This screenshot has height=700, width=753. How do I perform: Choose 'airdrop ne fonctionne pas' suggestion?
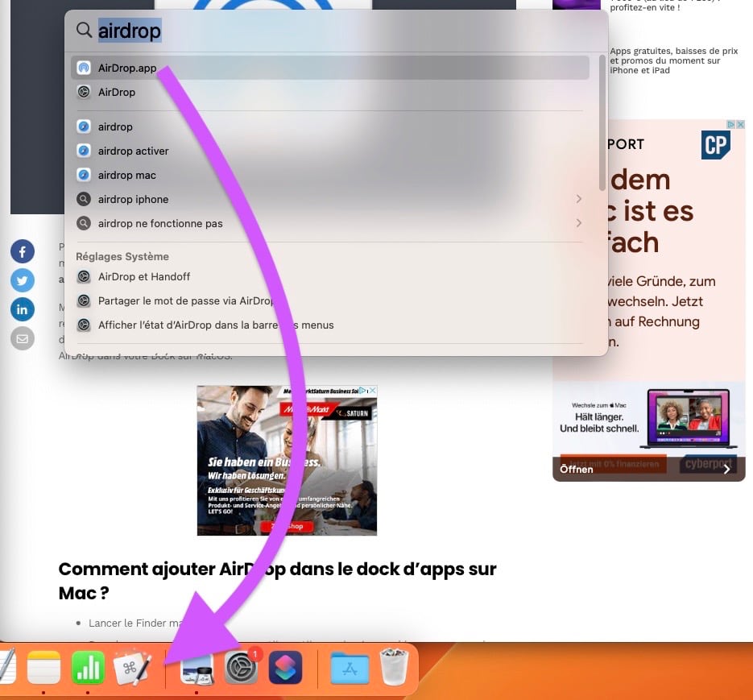(330, 223)
